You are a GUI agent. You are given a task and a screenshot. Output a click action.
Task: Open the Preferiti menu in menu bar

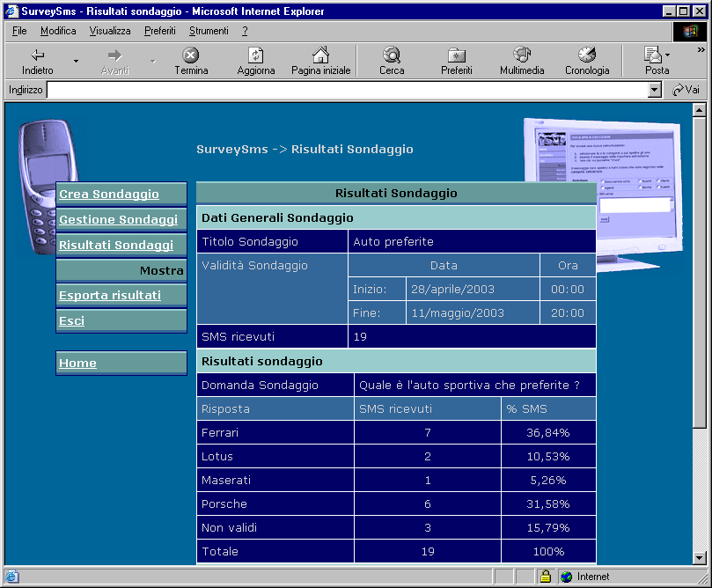click(x=160, y=31)
